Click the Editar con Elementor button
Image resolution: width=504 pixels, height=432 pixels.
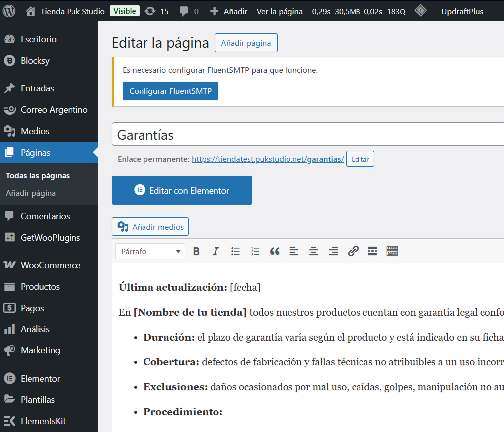pyautogui.click(x=182, y=190)
